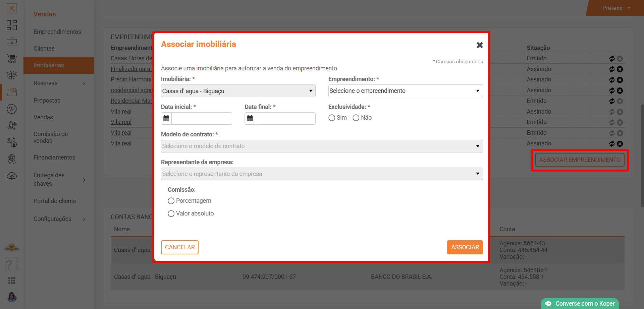
Task: Open the Empreendimento dropdown
Action: coord(405,91)
